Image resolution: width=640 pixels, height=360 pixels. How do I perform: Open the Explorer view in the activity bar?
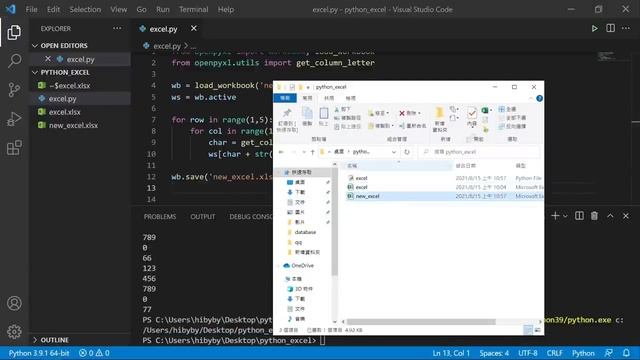(x=14, y=33)
